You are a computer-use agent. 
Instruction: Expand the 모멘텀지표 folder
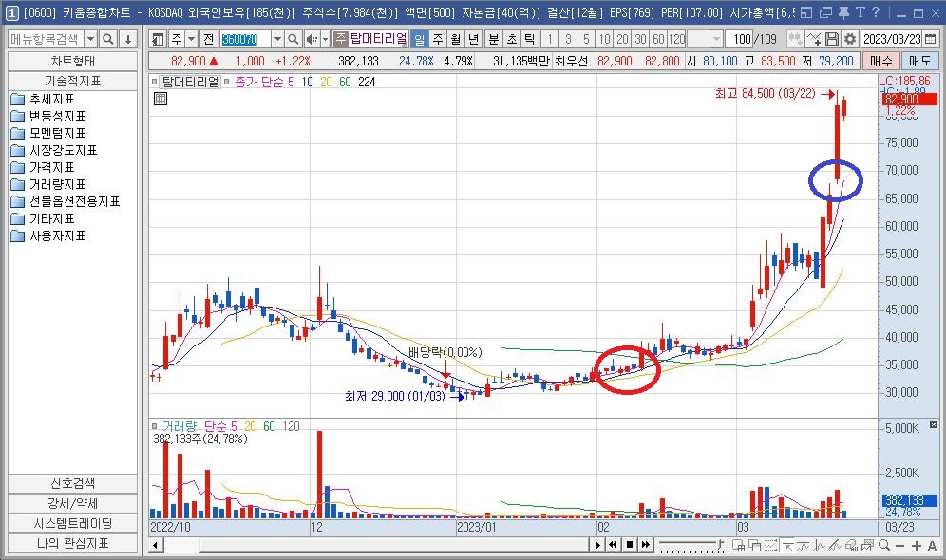[48, 133]
